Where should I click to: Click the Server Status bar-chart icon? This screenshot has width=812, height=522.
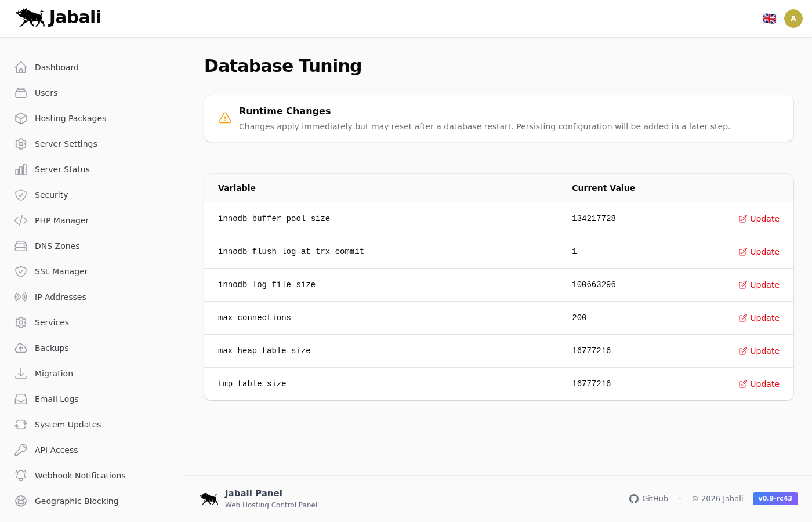coord(21,169)
